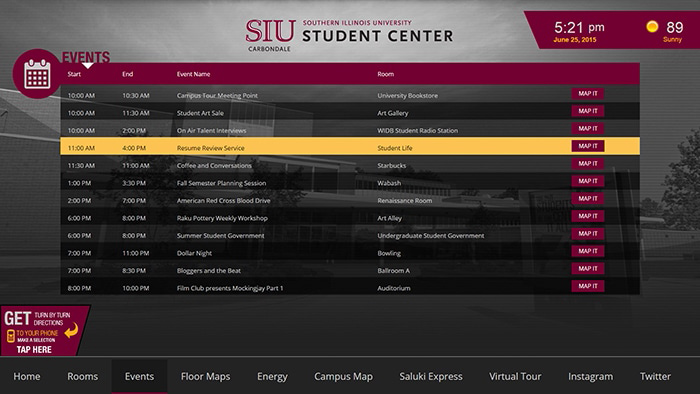Click the Ballroom A room cell
Viewport: 700px width, 394px height.
tap(393, 270)
